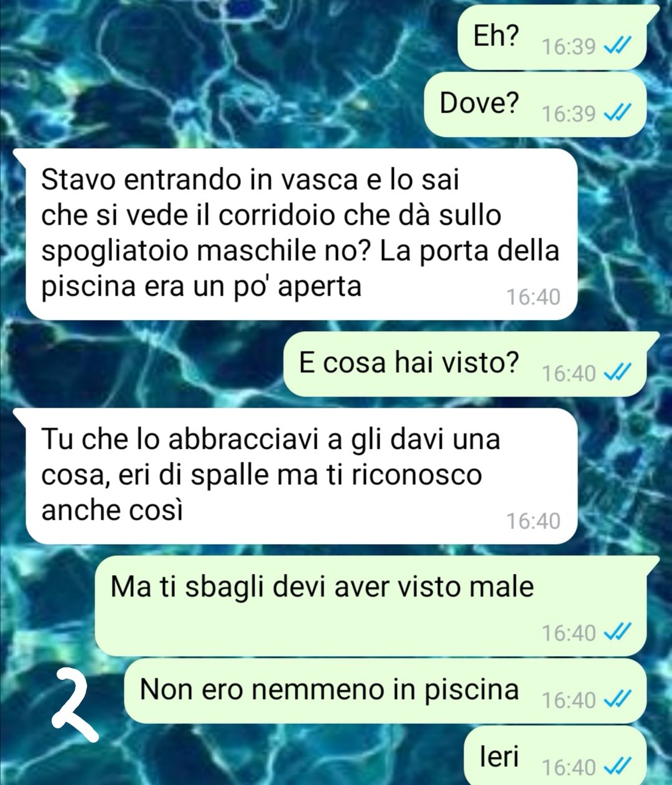Screen dimensions: 672x785
Task: Tap the 16:39 time beside "Dove?"
Action: pos(569,114)
